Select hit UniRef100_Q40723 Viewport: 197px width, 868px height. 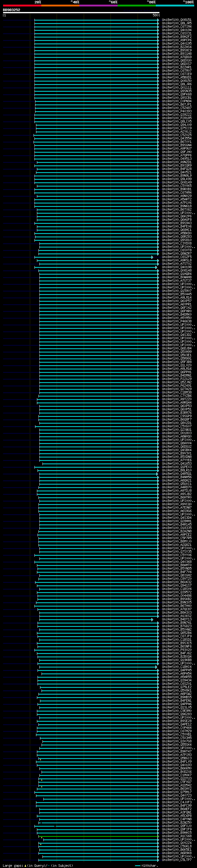(x=177, y=796)
